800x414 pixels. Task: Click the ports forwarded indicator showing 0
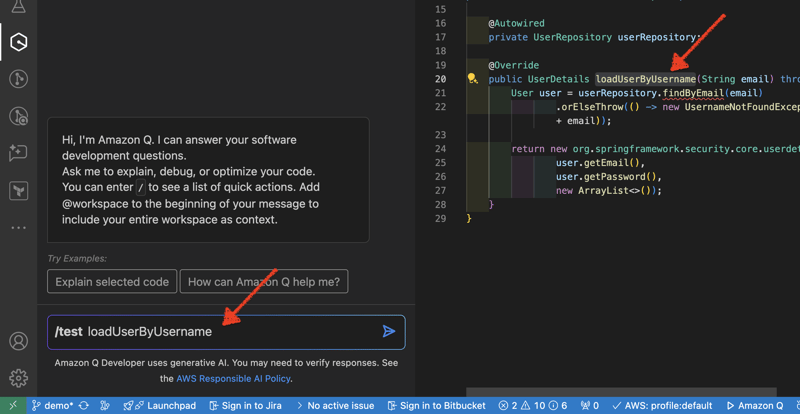point(588,406)
